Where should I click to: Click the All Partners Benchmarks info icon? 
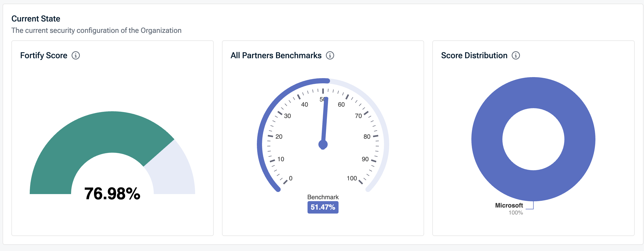coord(330,55)
